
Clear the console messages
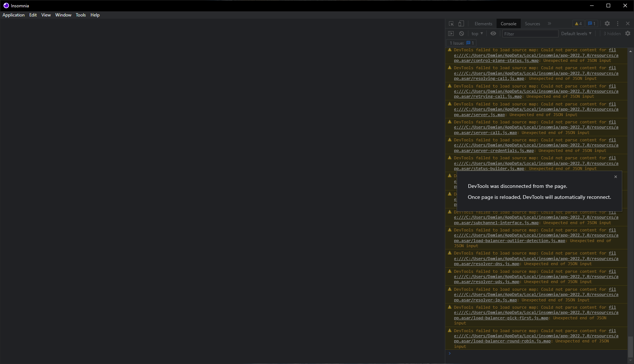click(461, 33)
